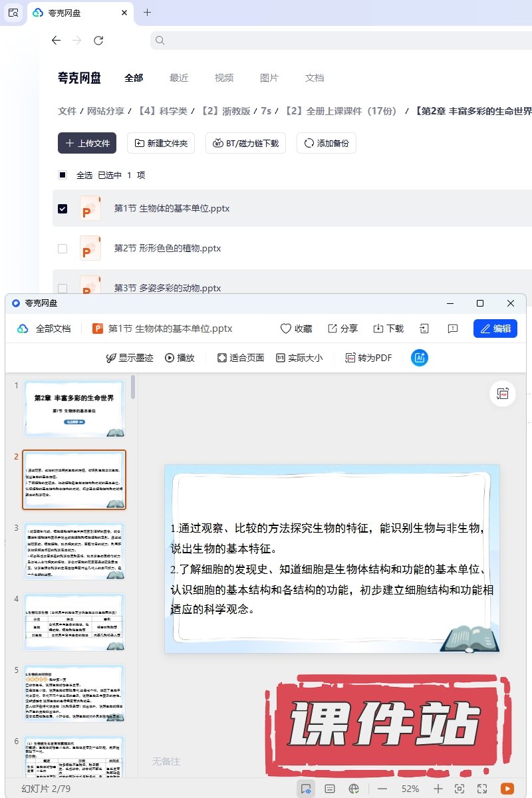
Task: Click the AI assistant icon in toolbar
Action: pos(420,358)
